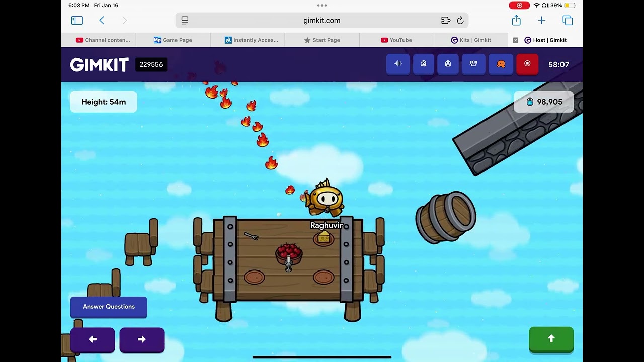
Task: Stop the game with the red button
Action: coord(527,64)
